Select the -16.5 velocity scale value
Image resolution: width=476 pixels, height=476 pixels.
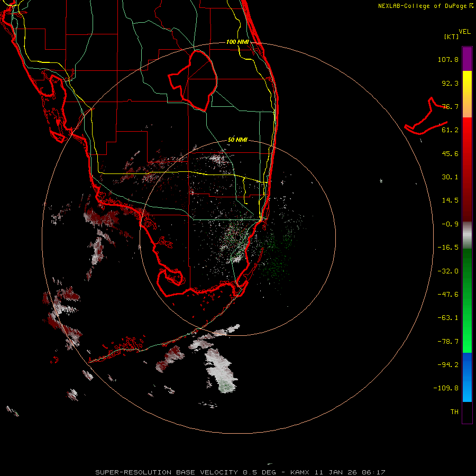pos(448,248)
